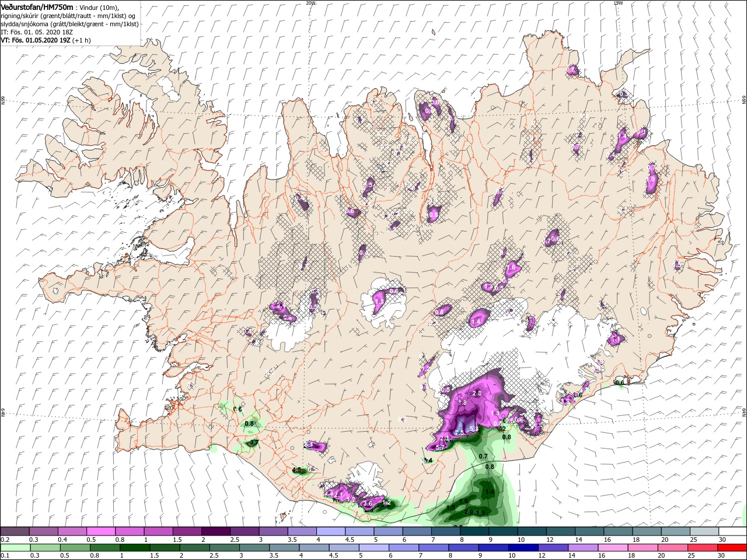Pick the dark purple 2–2.5 snow scale swatch
The image size is (747, 560).
point(215,531)
